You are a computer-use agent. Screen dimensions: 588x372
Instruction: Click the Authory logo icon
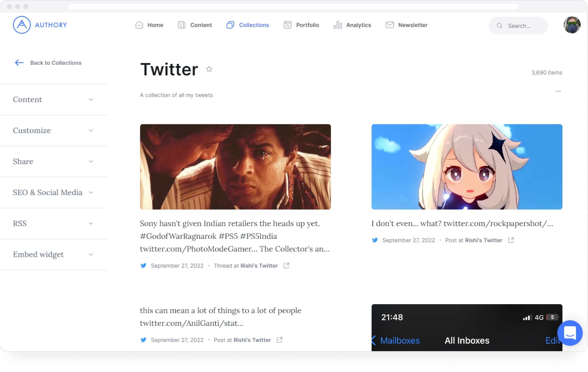click(x=22, y=25)
